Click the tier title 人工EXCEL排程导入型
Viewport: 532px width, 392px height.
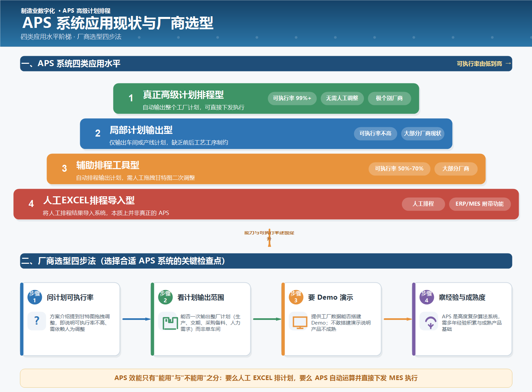89,200
